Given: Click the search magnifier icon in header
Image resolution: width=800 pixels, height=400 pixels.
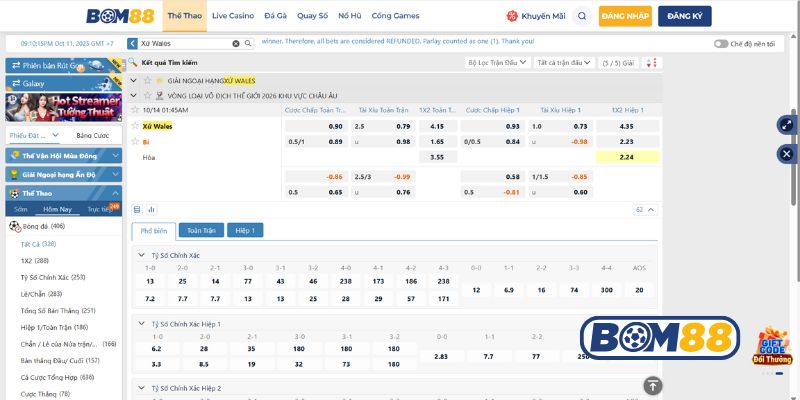Looking at the screenshot, I should [x=582, y=16].
